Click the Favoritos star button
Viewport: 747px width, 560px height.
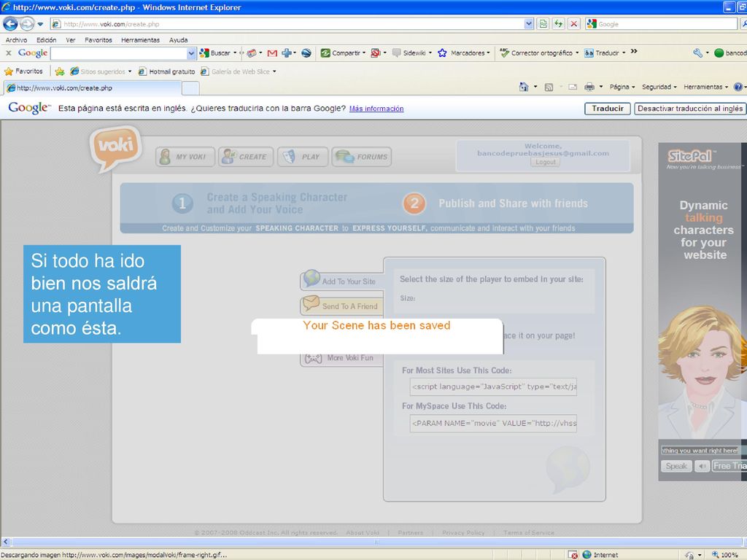tap(23, 71)
